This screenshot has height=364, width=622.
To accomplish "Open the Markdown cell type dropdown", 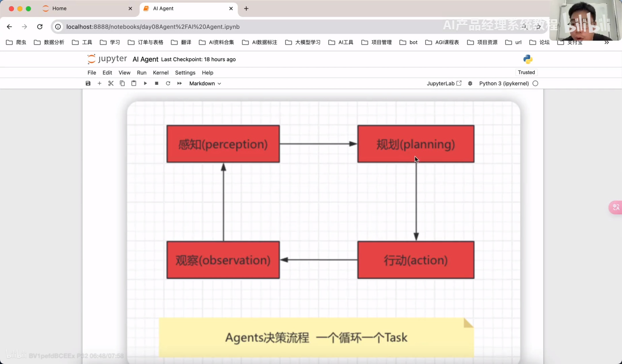I will (x=205, y=83).
